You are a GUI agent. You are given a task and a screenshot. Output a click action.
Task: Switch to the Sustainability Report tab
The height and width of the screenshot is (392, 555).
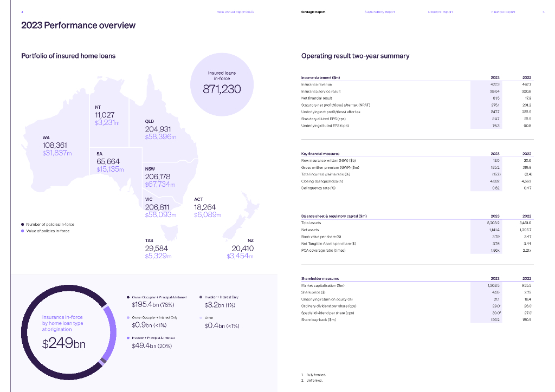coord(379,11)
